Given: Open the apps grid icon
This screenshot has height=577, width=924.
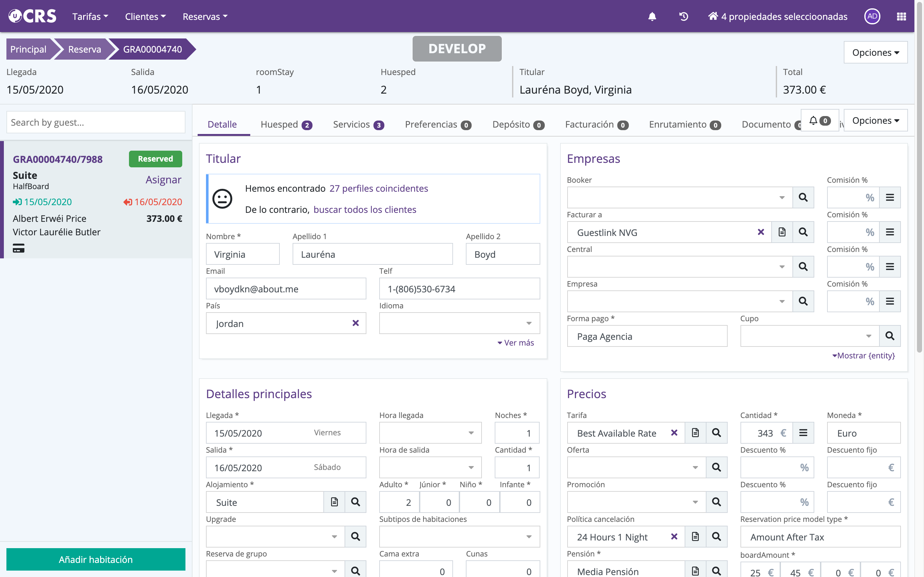Looking at the screenshot, I should (901, 16).
